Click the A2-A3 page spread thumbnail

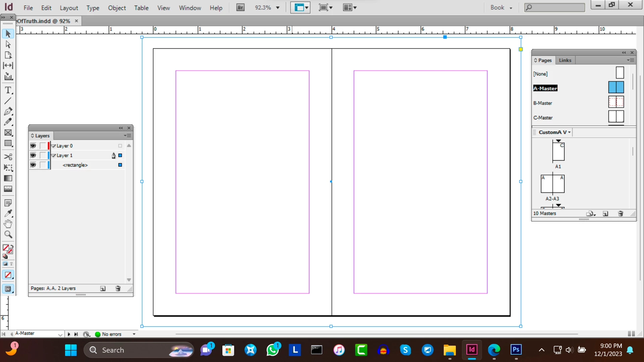pos(552,184)
